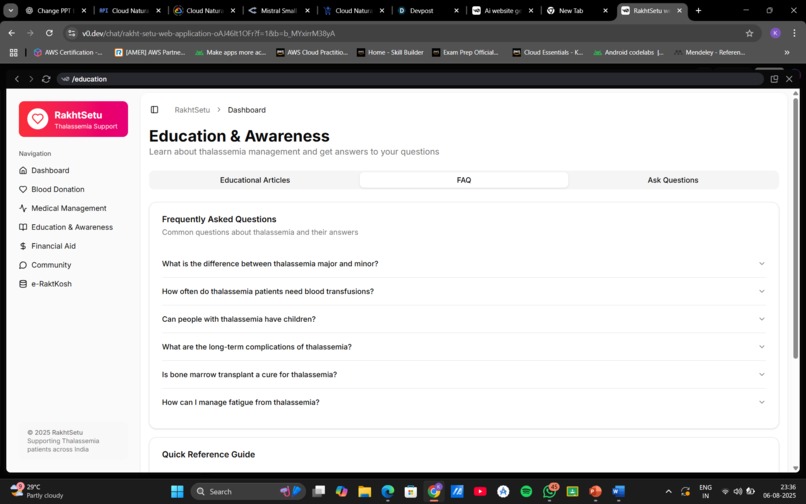Switch to Mistral Small browser tab

click(x=279, y=10)
